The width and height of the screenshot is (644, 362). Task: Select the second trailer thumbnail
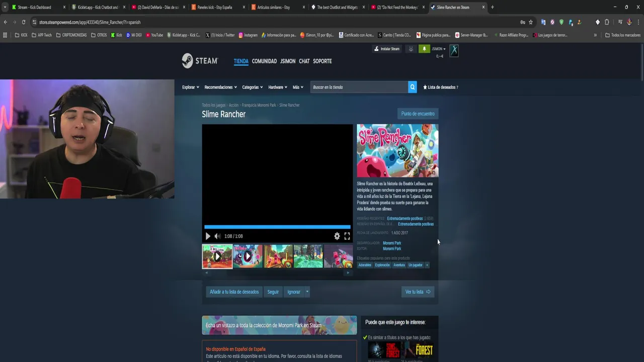(x=248, y=256)
